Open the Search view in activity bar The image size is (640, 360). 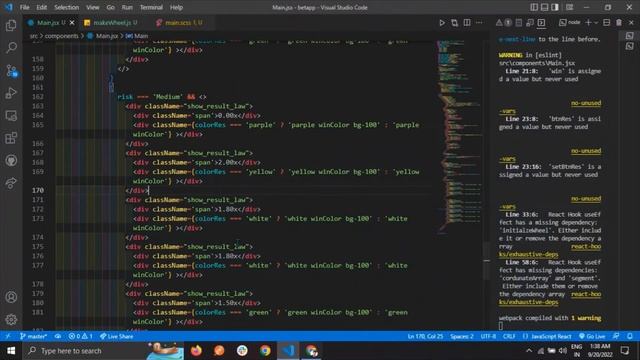coord(11,48)
